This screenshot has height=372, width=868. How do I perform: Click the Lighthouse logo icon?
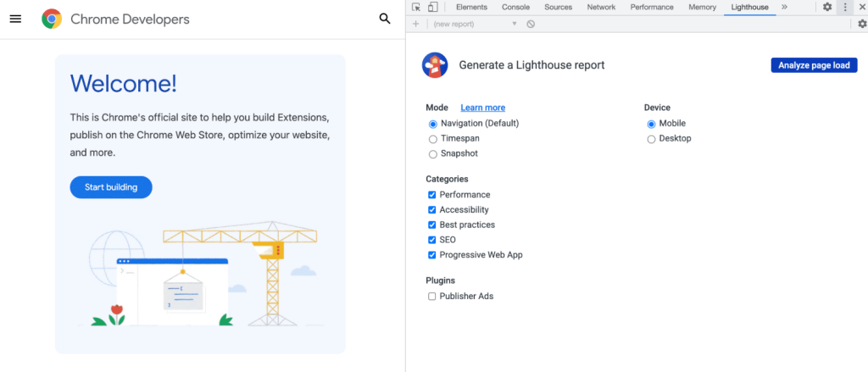pyautogui.click(x=435, y=65)
